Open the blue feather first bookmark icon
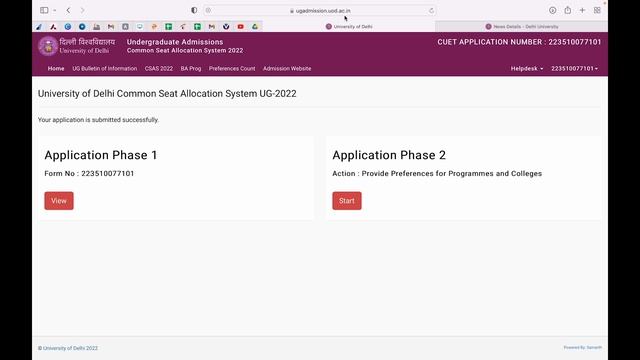The width and height of the screenshot is (640, 360). pos(39,27)
